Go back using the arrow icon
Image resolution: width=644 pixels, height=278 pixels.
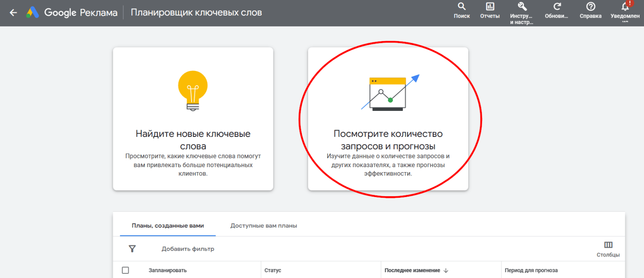pyautogui.click(x=13, y=12)
